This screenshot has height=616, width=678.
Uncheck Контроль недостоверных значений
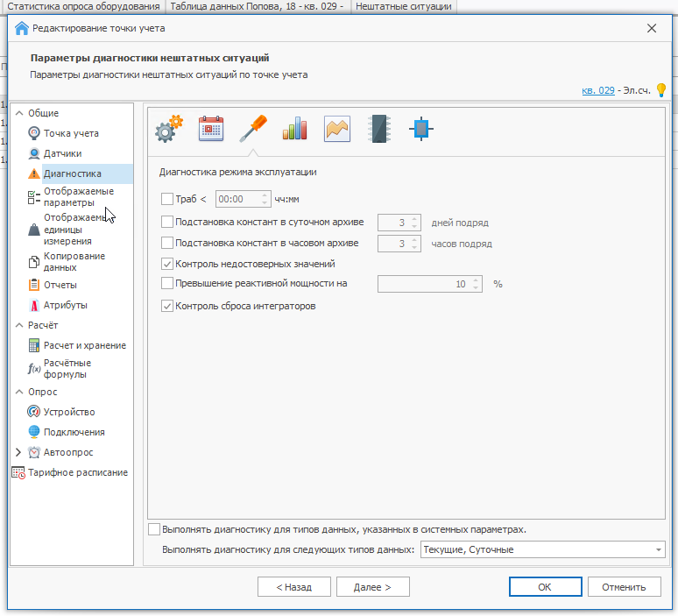[x=168, y=263]
